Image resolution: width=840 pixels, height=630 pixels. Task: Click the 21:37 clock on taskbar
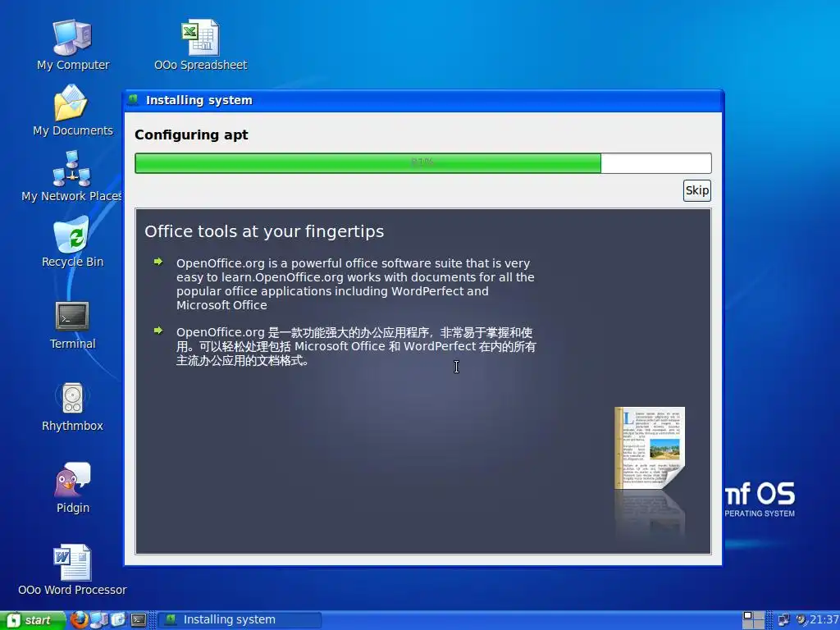click(824, 620)
